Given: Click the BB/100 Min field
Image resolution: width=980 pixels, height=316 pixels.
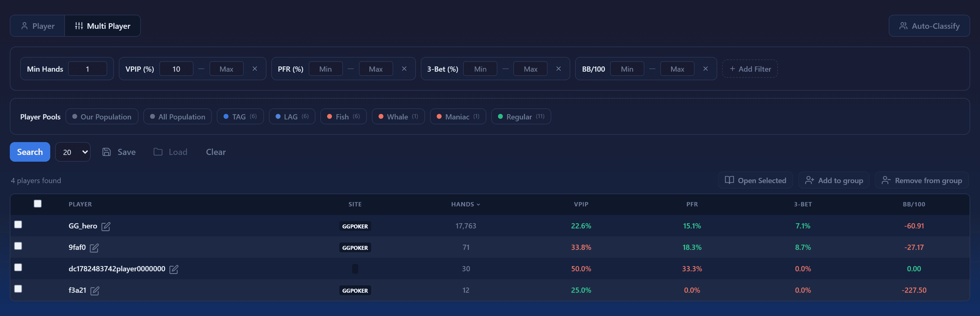Looking at the screenshot, I should [x=627, y=69].
